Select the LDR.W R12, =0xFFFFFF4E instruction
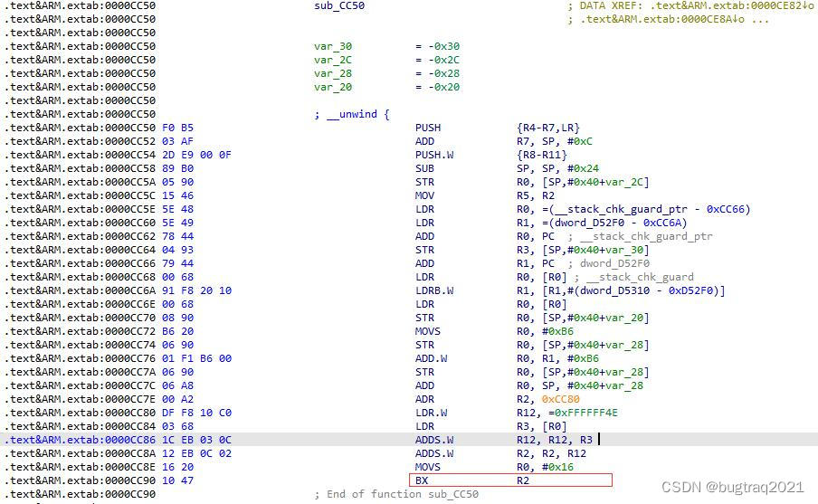The width and height of the screenshot is (818, 504). click(517, 413)
